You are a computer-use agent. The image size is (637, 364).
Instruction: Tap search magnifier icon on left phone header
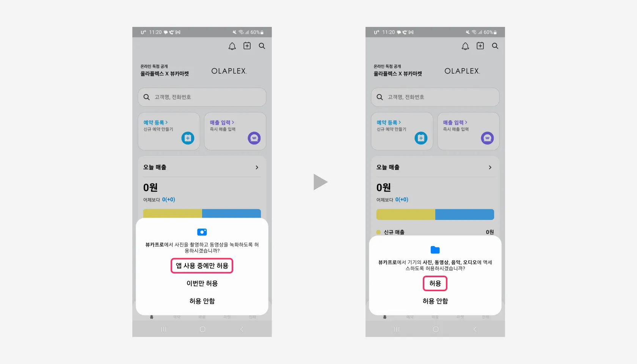[x=262, y=46]
